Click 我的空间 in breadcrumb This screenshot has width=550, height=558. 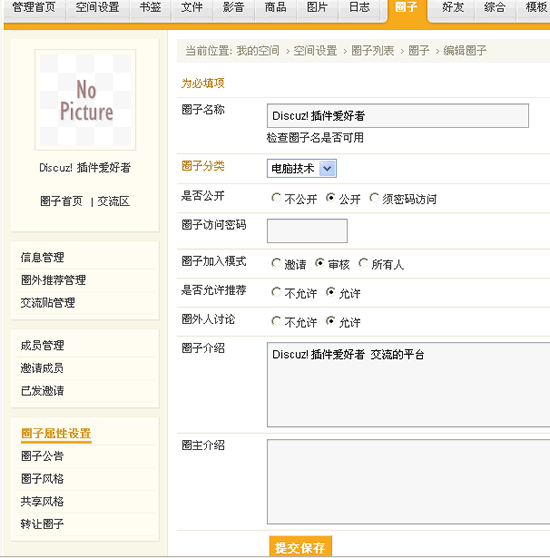pos(258,51)
